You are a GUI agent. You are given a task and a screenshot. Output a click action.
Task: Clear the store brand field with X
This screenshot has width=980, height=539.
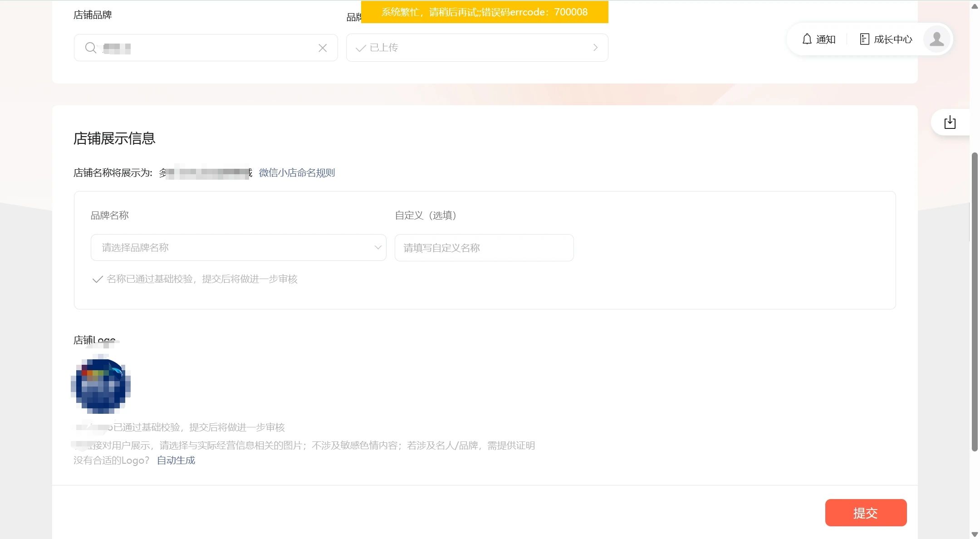click(323, 48)
